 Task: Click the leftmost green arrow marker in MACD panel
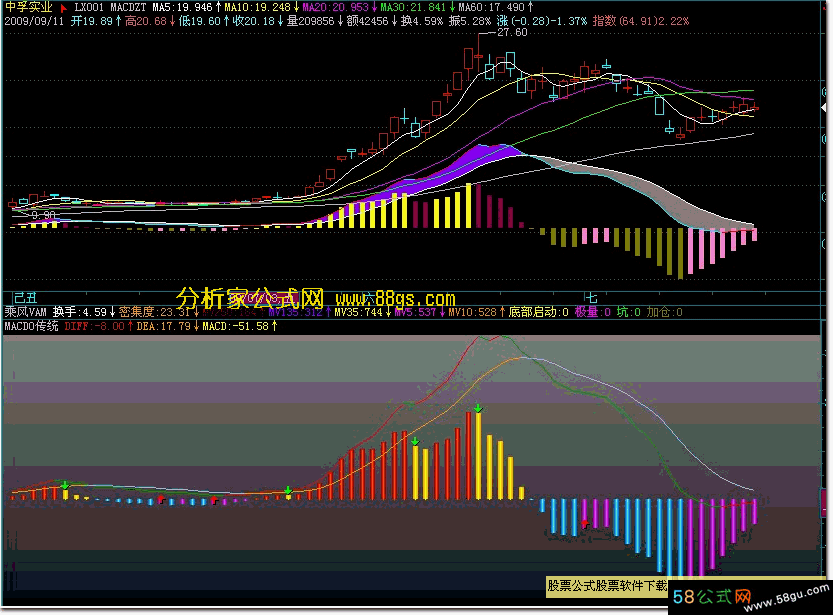pos(65,485)
